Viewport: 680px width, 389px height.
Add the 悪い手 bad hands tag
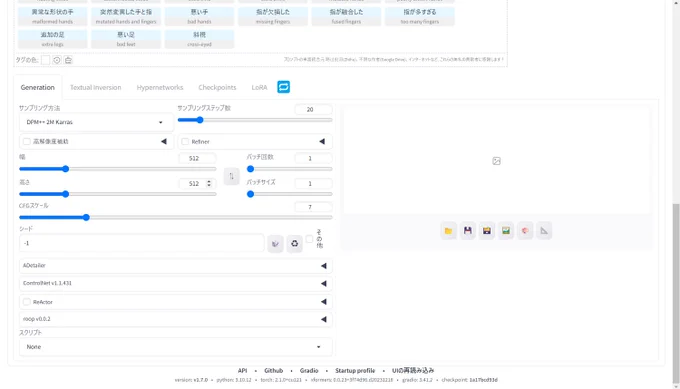click(x=199, y=16)
